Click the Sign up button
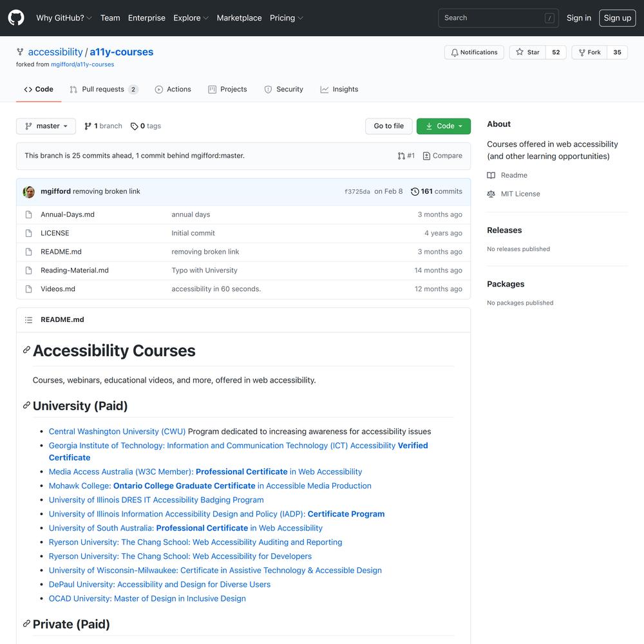 (618, 17)
